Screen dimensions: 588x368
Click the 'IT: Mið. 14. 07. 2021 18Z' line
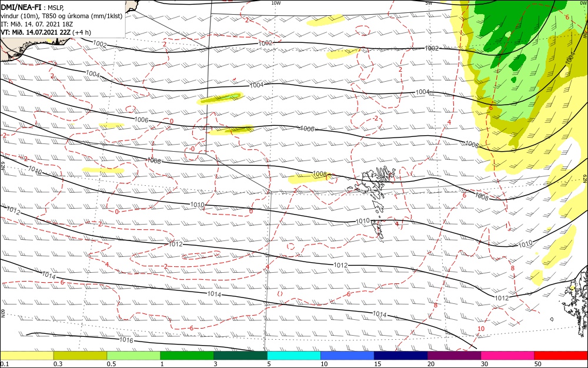36,24
